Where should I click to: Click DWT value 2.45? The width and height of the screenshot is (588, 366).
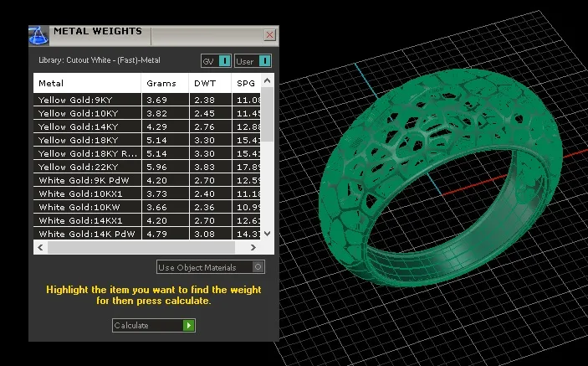(204, 114)
